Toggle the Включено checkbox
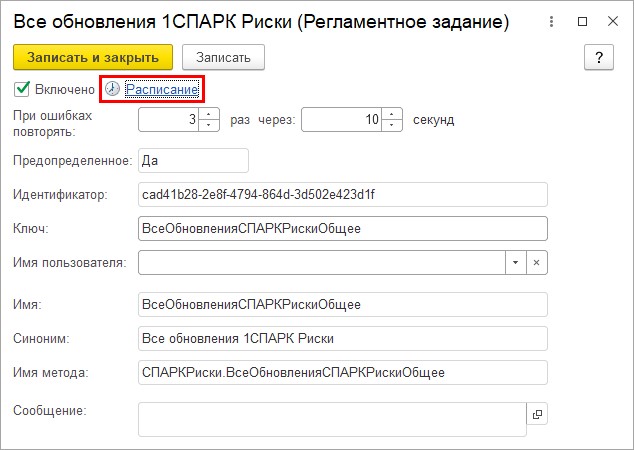Viewport: 634px width, 450px height. coord(22,89)
